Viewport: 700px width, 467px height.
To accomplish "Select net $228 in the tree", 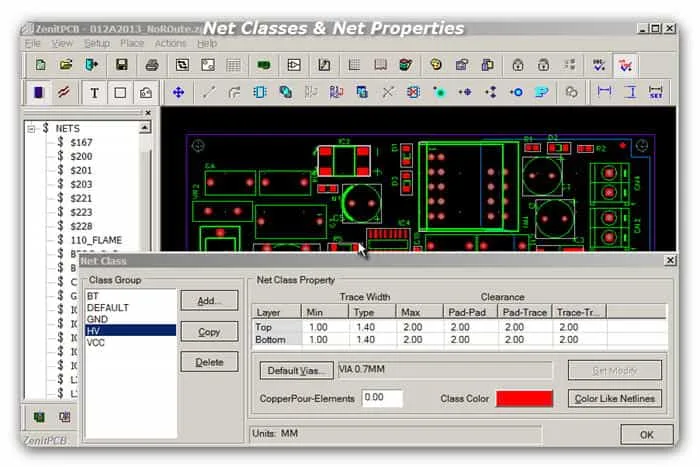I will (x=81, y=226).
